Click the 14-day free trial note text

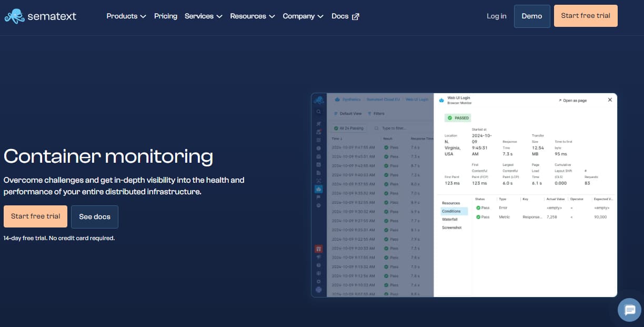(59, 239)
